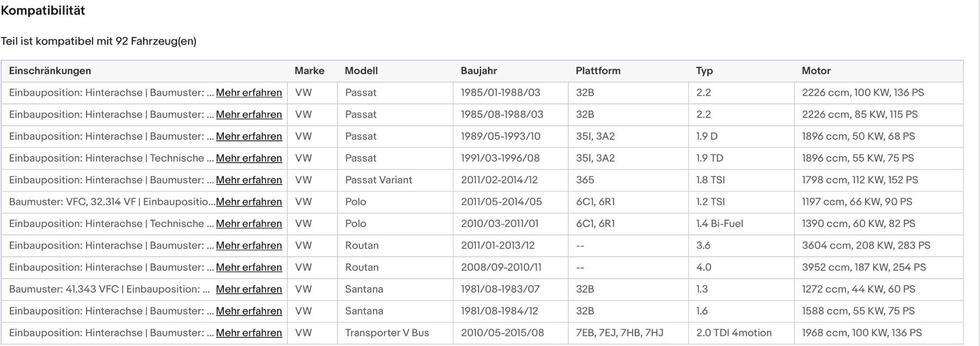This screenshot has width=980, height=346.
Task: Open Mehr erfahren for Passat 1.9 TD
Action: 249,158
